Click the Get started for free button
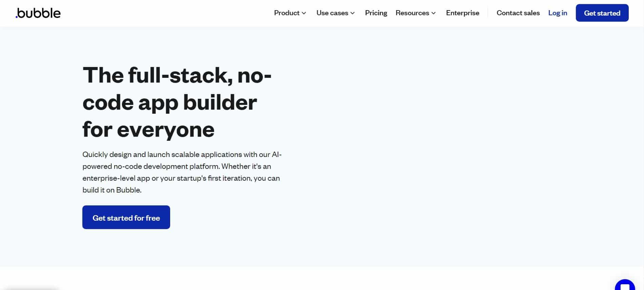Image resolution: width=644 pixels, height=290 pixels. [x=126, y=217]
